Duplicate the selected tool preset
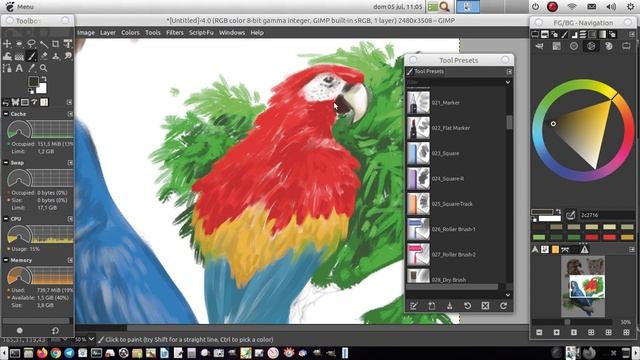 449,306
